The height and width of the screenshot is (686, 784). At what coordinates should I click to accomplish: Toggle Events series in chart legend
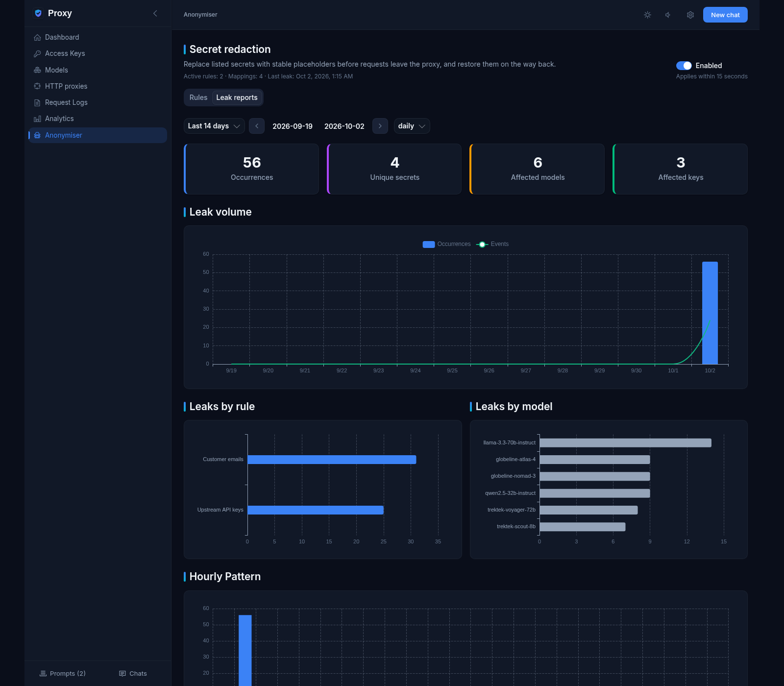[x=492, y=244]
